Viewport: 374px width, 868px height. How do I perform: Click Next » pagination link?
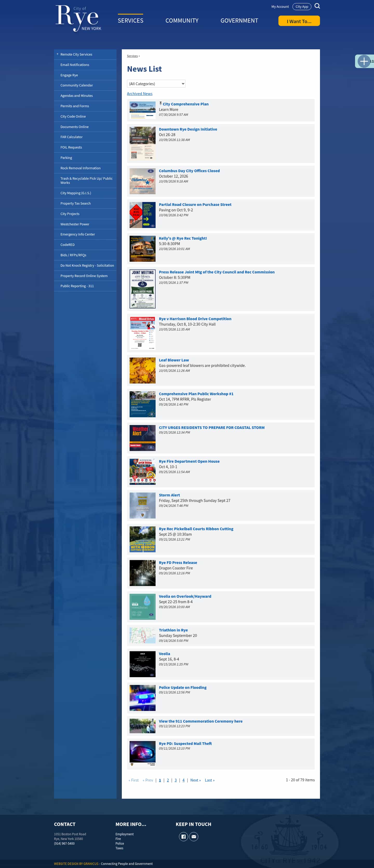(x=195, y=780)
